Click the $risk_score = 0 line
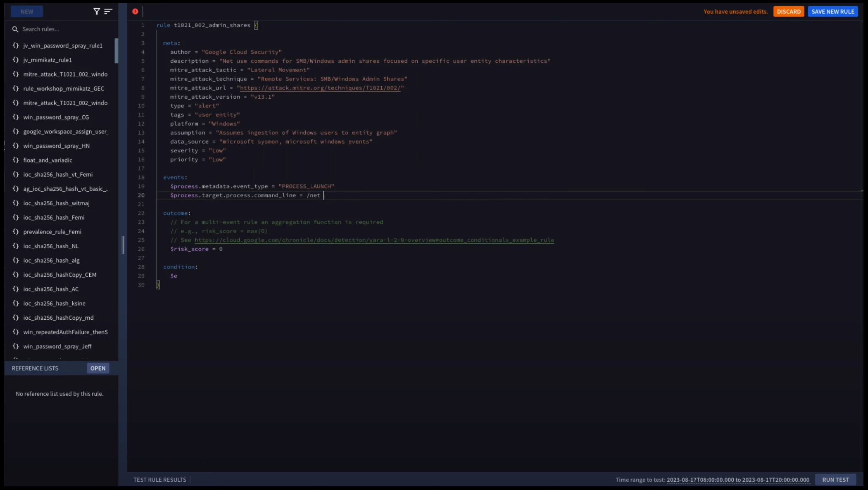This screenshot has height=490, width=868. click(196, 249)
